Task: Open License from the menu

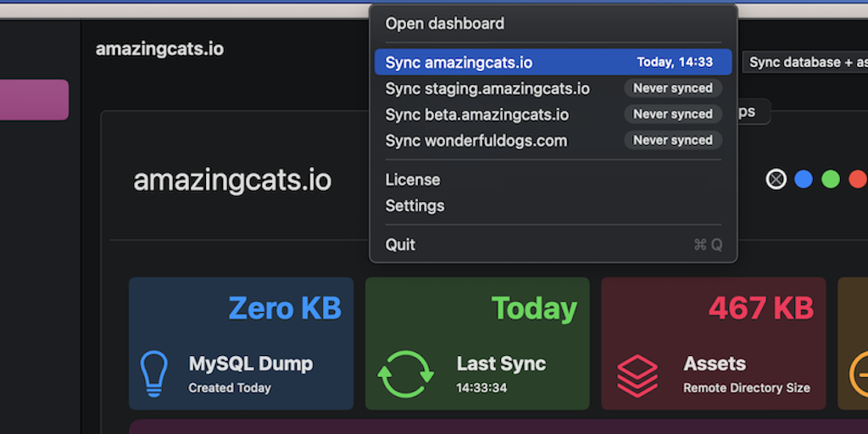Action: point(413,180)
